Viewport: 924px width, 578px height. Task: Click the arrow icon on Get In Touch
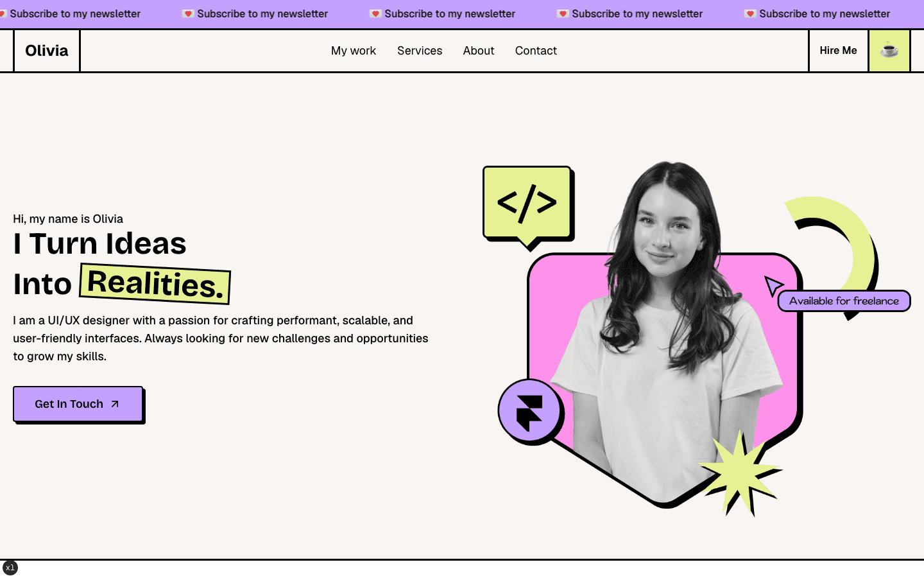click(115, 404)
